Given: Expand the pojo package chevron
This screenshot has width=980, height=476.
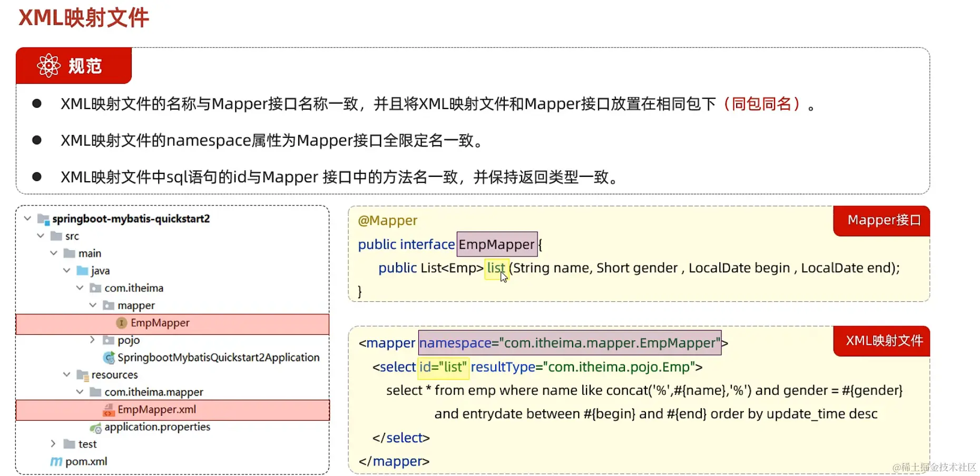Looking at the screenshot, I should [x=93, y=340].
